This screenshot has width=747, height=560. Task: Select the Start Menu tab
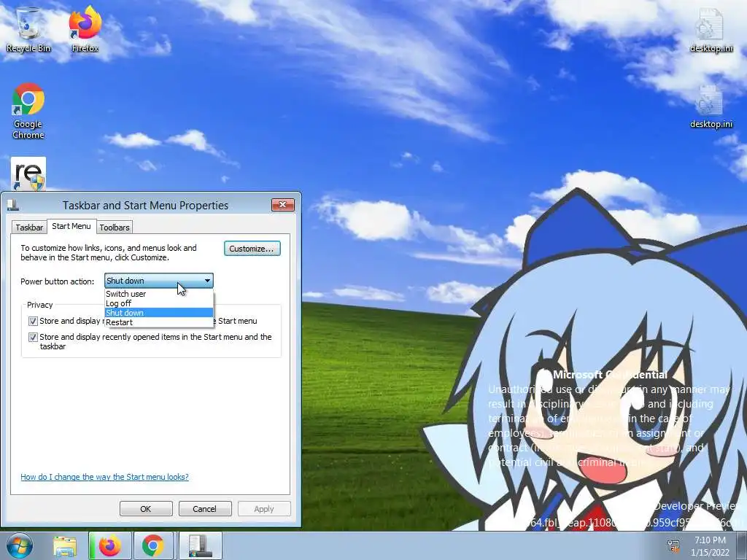tap(71, 226)
